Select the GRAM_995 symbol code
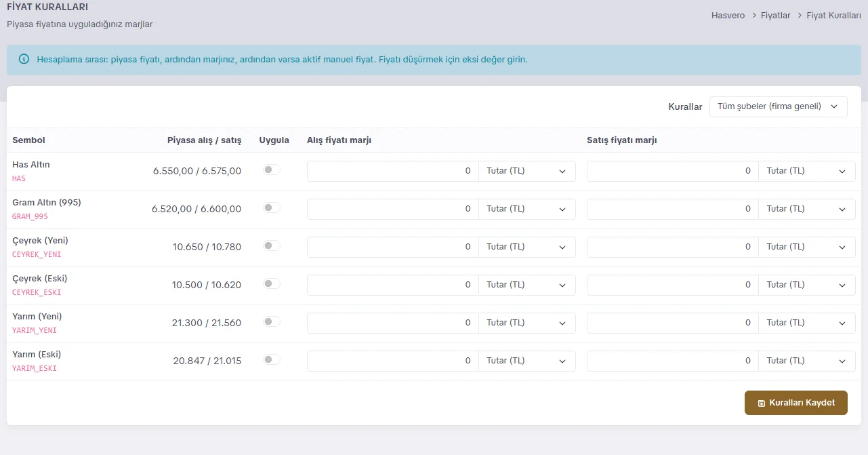The height and width of the screenshot is (455, 868). [30, 217]
